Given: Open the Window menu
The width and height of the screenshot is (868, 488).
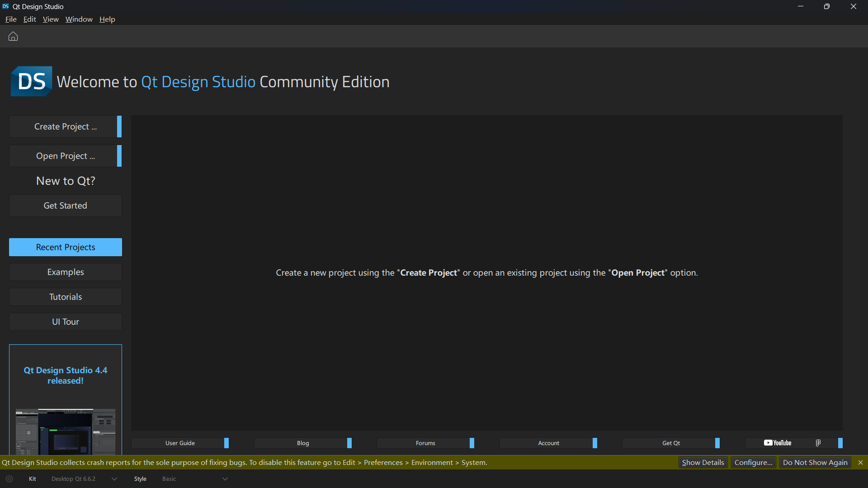Looking at the screenshot, I should click(x=79, y=19).
